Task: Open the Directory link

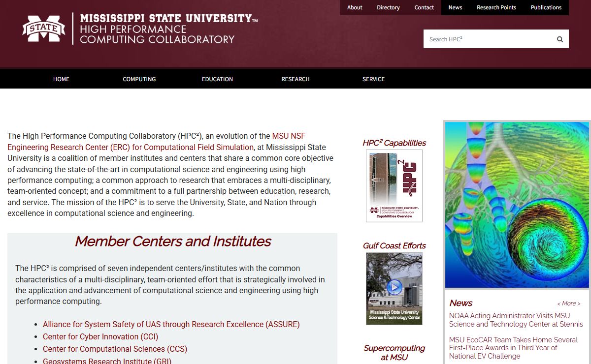Action: (x=388, y=7)
